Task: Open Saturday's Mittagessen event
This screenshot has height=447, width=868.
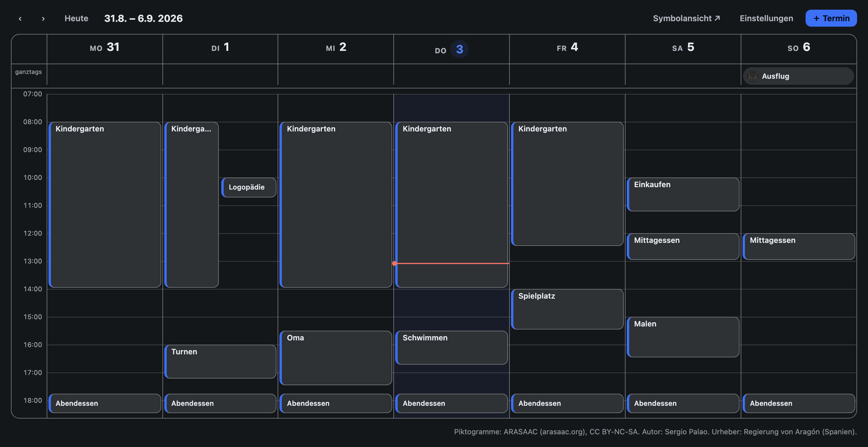Action: (x=683, y=247)
